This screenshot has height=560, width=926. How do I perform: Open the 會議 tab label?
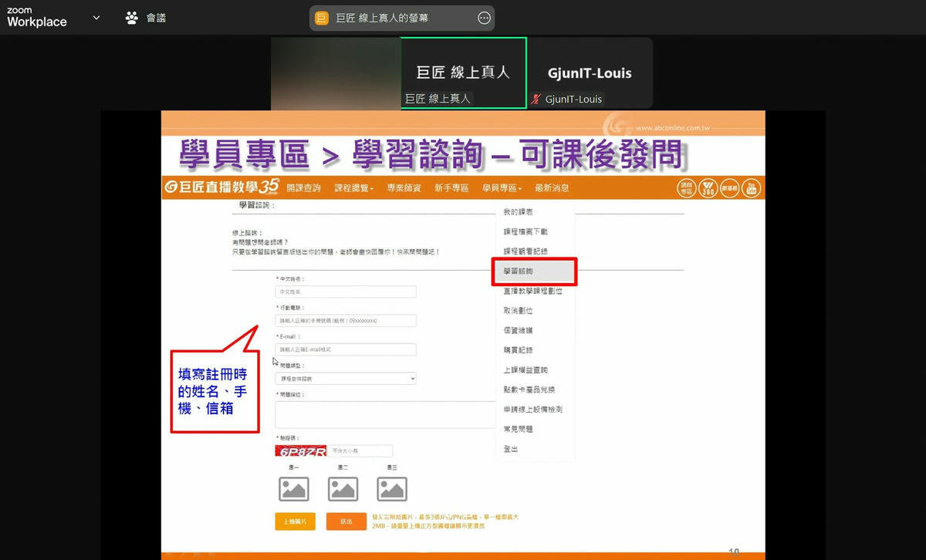click(156, 18)
